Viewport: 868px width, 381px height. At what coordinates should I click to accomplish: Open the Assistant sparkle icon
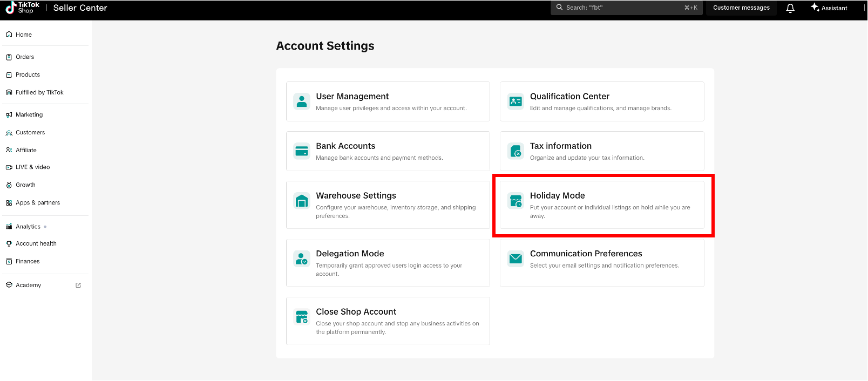pos(815,8)
